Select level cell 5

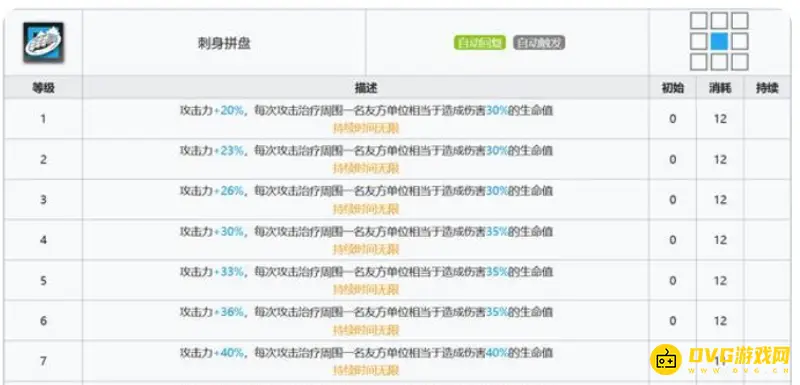coord(43,280)
